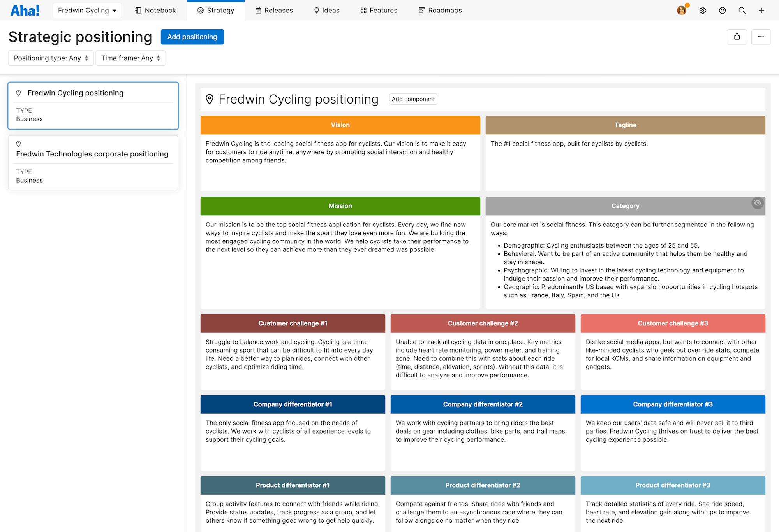Open the help question-mark icon
Screen dimensions: 779x532
pos(723,11)
